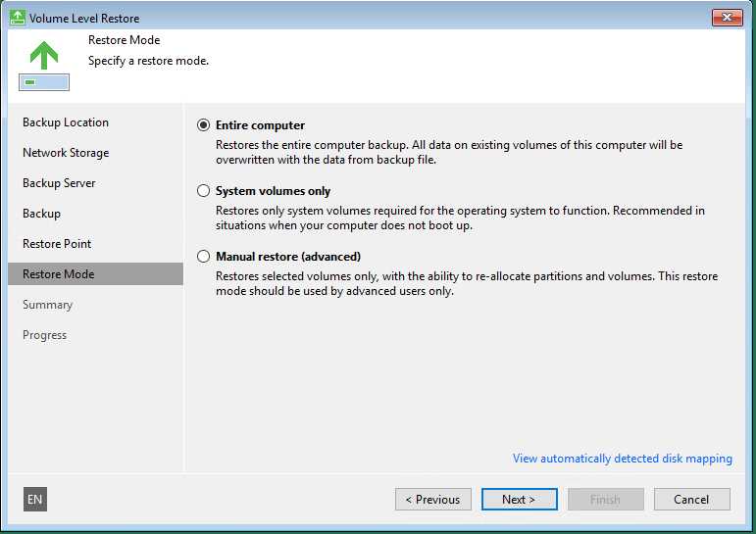756x534 pixels.
Task: Choose System volumes only option
Action: [203, 191]
